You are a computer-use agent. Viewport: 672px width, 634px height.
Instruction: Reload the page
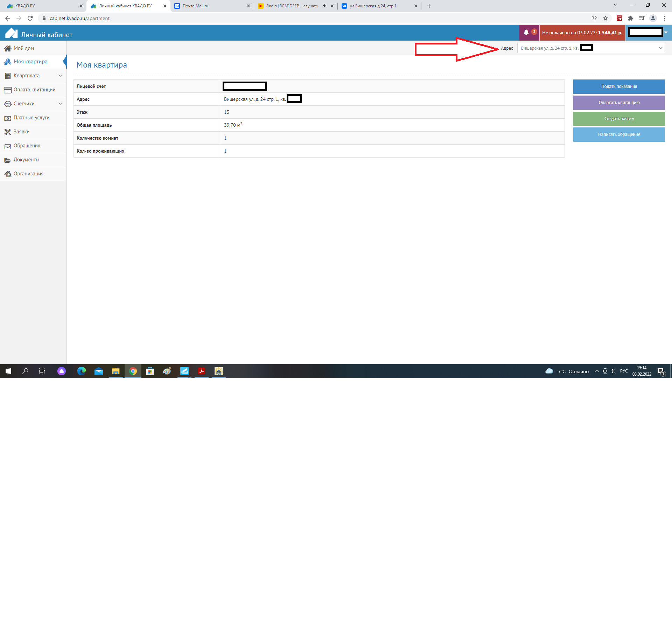(30, 18)
